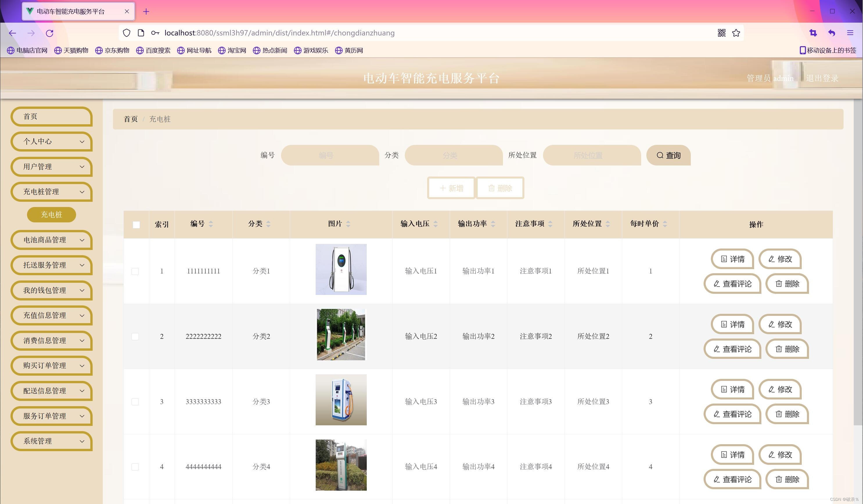Image resolution: width=863 pixels, height=504 pixels.
Task: Click the browser back arrow
Action: click(x=13, y=33)
